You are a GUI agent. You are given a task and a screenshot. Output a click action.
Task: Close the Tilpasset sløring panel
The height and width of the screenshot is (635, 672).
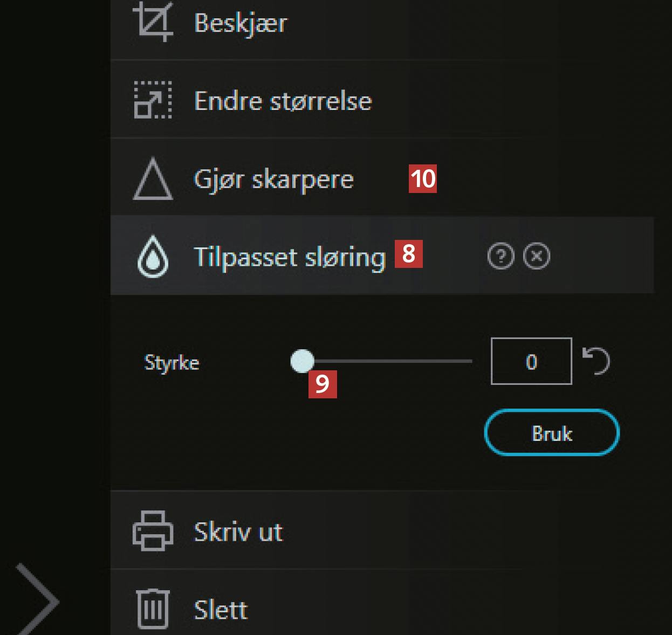(x=537, y=256)
